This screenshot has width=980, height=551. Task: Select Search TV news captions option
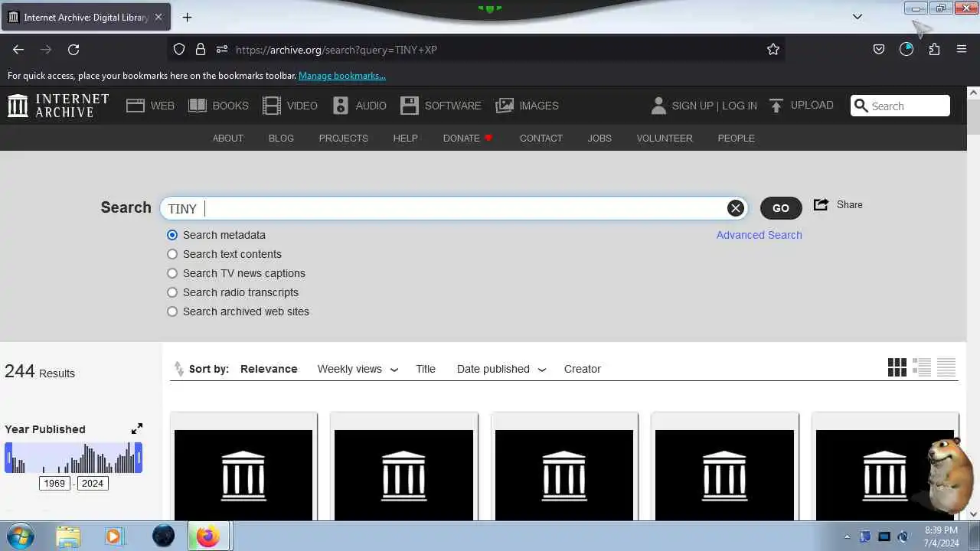tap(172, 273)
